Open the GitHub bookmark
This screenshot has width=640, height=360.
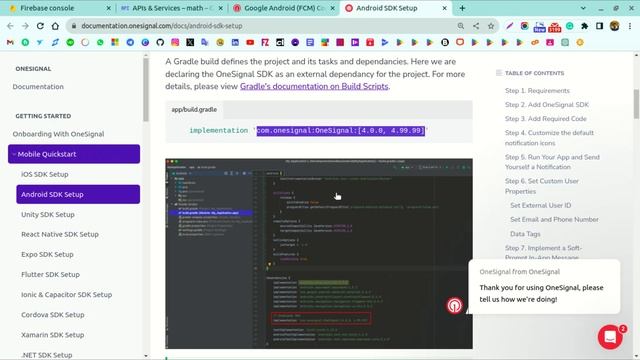click(160, 42)
